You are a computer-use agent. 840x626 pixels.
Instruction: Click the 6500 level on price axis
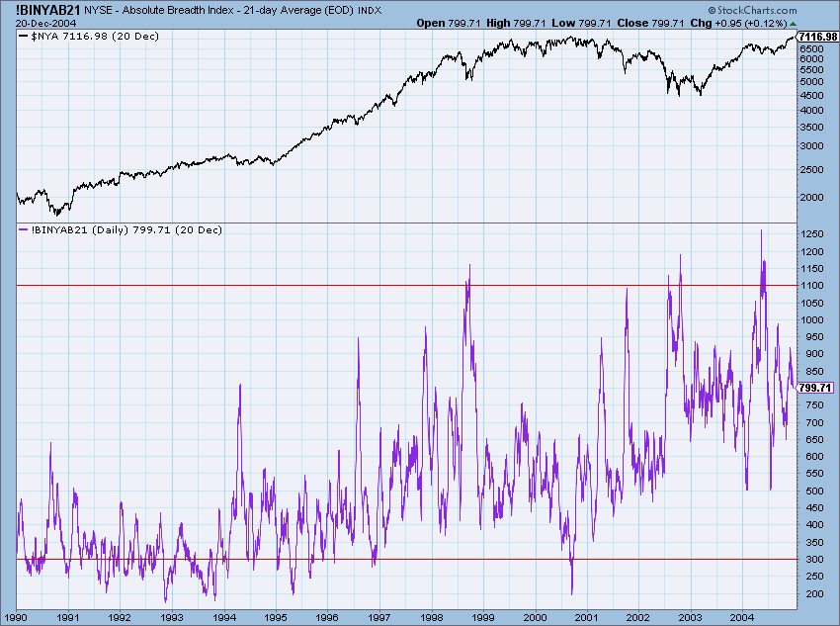[812, 48]
